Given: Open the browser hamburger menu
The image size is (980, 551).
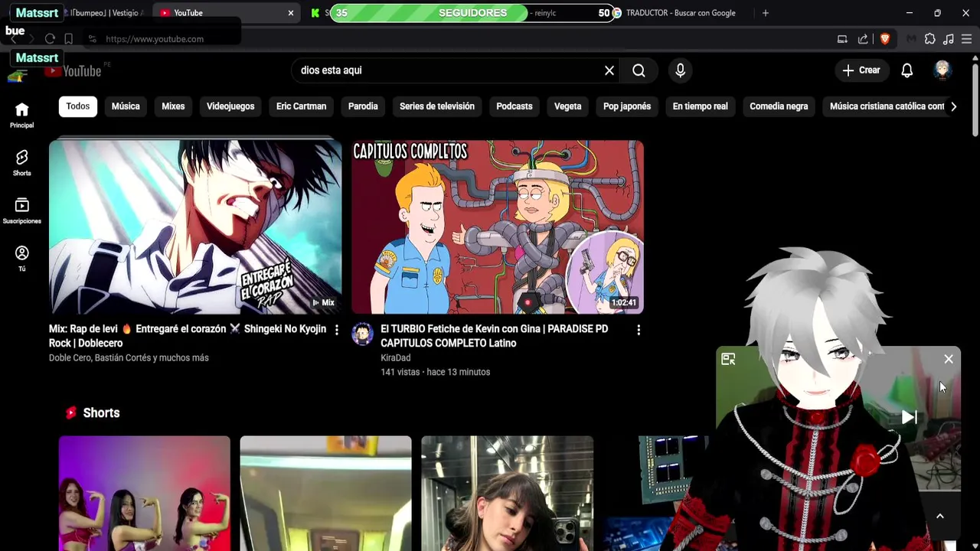Looking at the screenshot, I should [966, 39].
